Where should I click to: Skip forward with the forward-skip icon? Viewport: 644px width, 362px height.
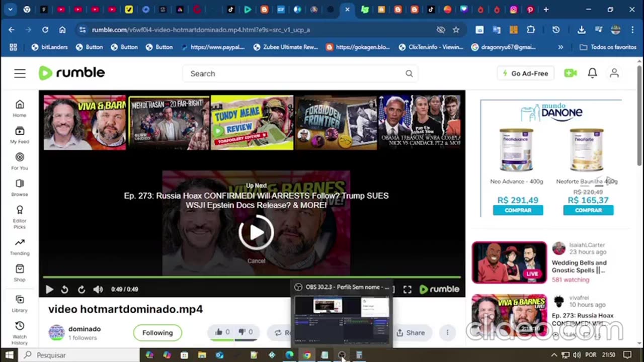point(81,289)
